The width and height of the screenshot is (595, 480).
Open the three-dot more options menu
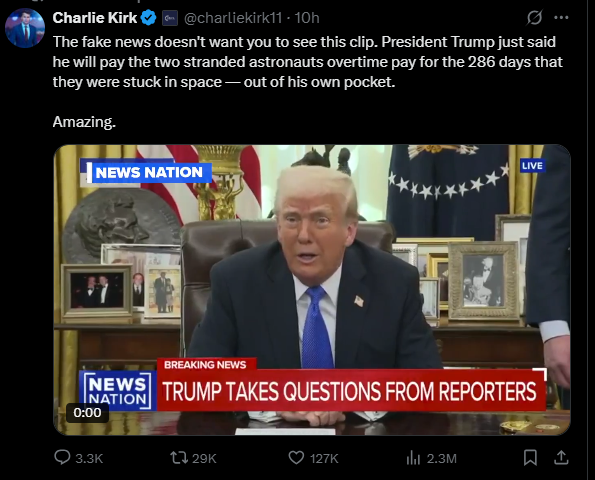tap(561, 17)
